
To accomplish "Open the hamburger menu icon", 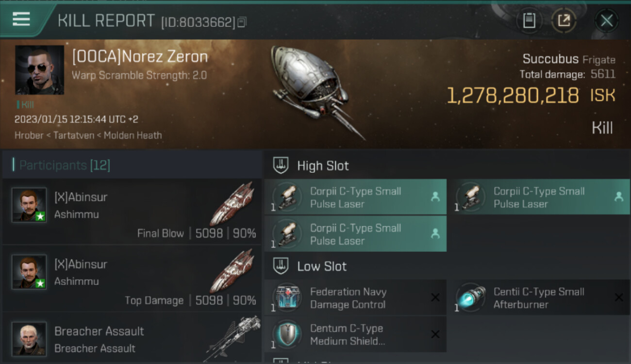I will [21, 19].
